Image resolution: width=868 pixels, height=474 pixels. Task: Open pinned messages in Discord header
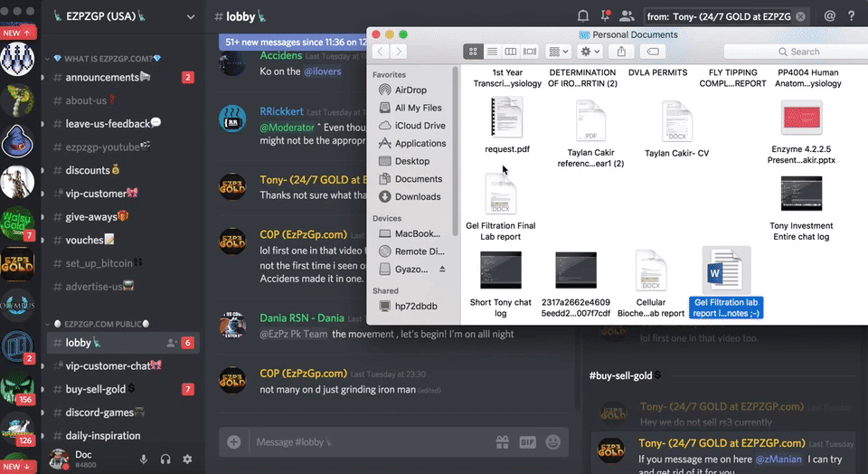[x=605, y=16]
